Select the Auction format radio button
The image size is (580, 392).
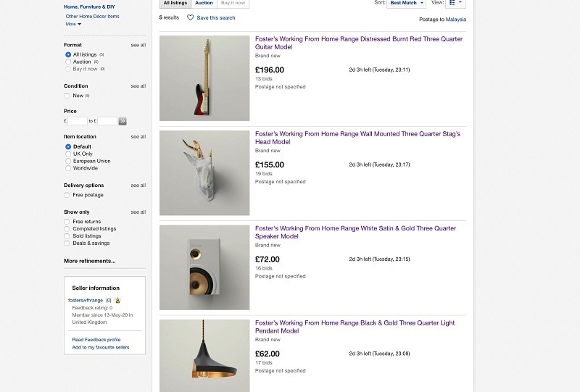coord(68,62)
